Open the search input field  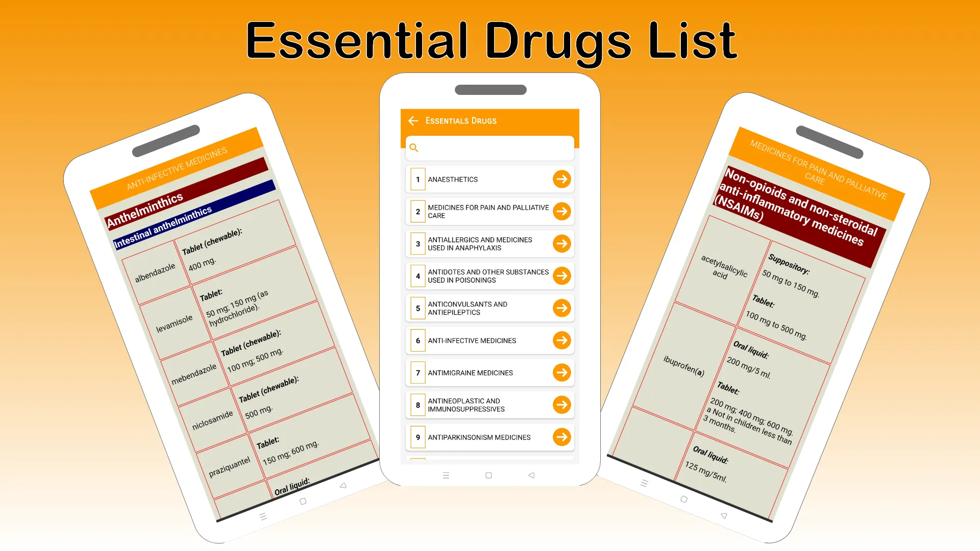point(489,148)
